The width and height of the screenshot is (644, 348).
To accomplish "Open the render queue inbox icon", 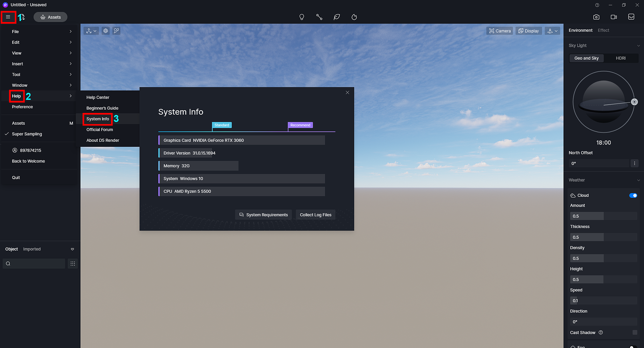I will (x=631, y=17).
